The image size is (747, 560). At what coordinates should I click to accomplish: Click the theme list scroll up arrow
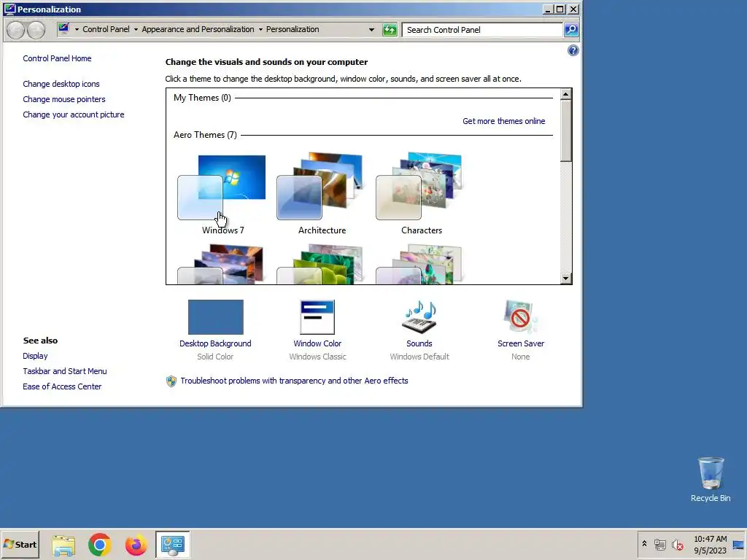click(565, 94)
